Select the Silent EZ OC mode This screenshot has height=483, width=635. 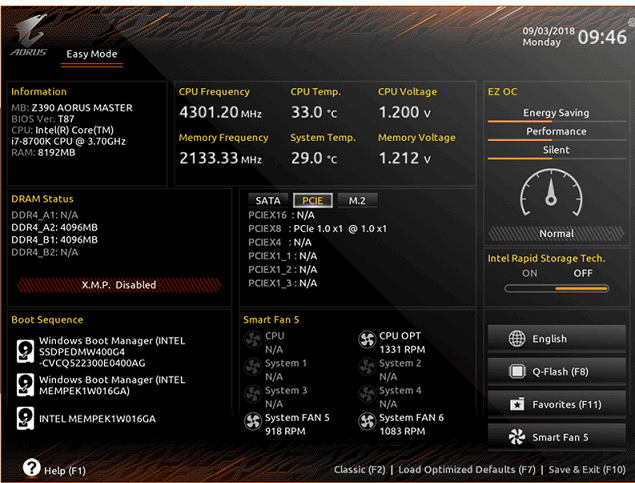pyautogui.click(x=556, y=151)
